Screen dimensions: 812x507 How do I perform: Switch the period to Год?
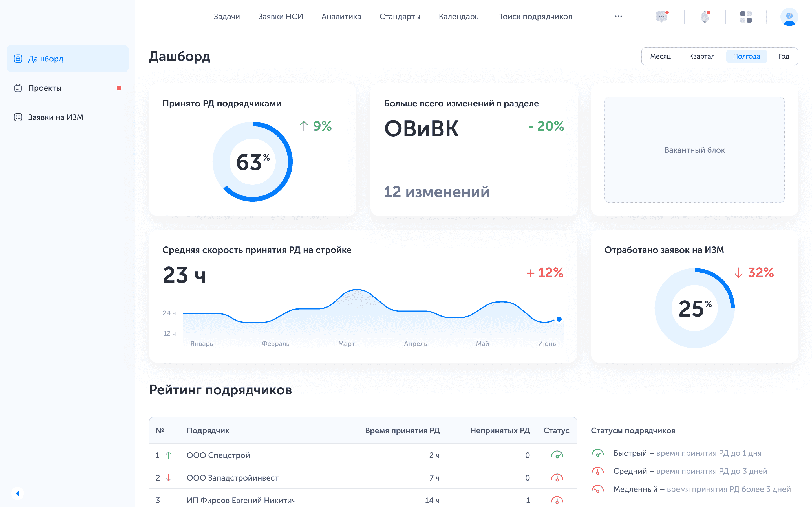[784, 56]
